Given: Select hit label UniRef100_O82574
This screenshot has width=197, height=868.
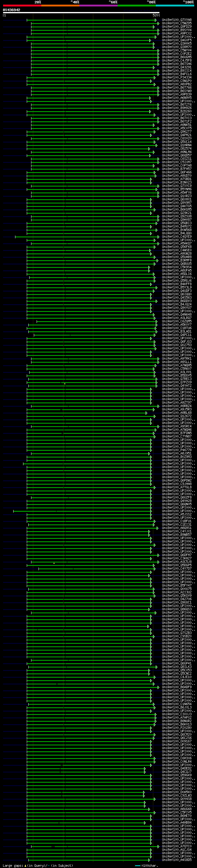Looking at the screenshot, I should tap(177, 149).
